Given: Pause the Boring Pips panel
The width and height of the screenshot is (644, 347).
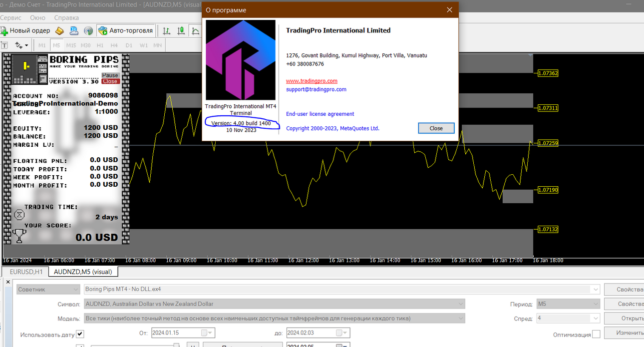Looking at the screenshot, I should [x=110, y=75].
